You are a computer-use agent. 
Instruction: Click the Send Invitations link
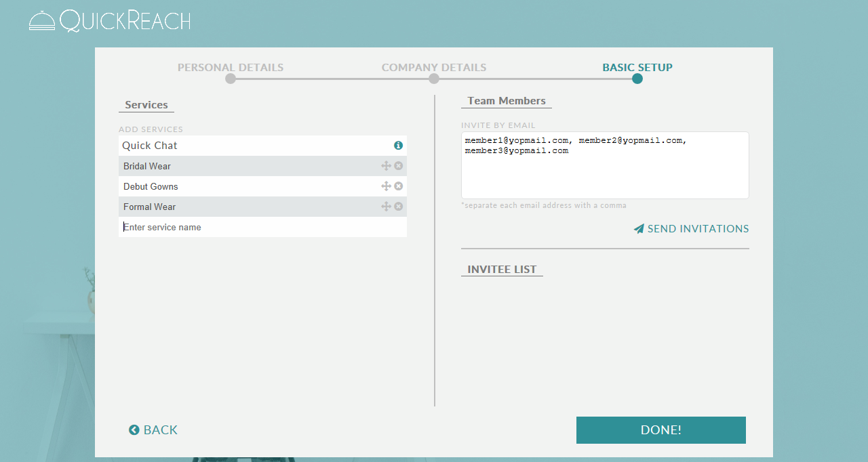tap(692, 229)
